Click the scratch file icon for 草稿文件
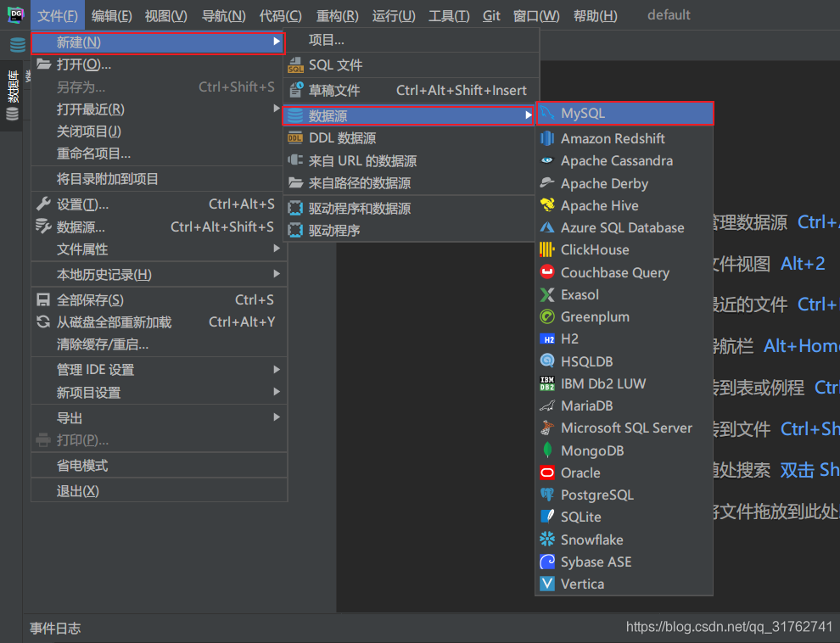 click(295, 90)
